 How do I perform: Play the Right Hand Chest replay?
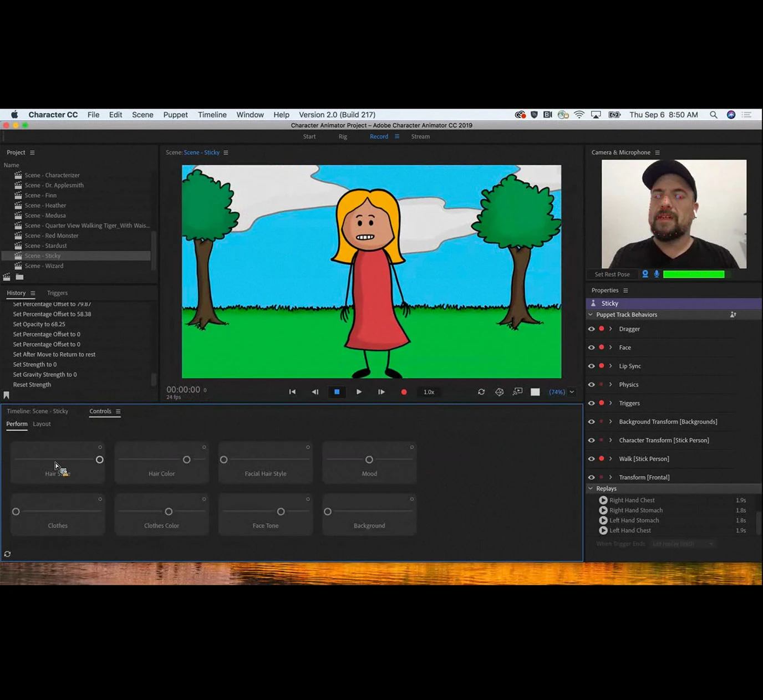(x=603, y=500)
